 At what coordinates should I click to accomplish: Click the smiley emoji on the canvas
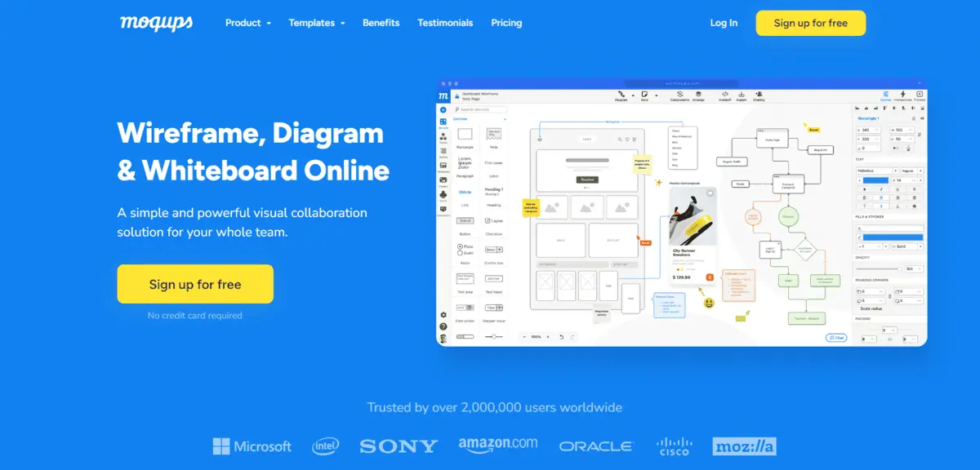click(x=709, y=303)
